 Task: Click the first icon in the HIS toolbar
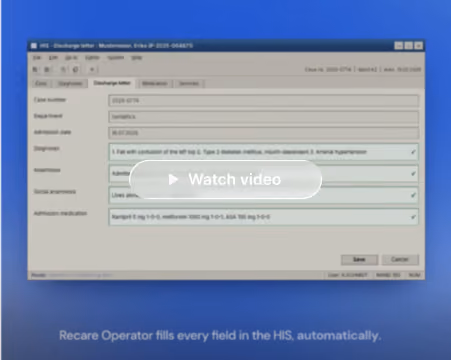(x=35, y=70)
